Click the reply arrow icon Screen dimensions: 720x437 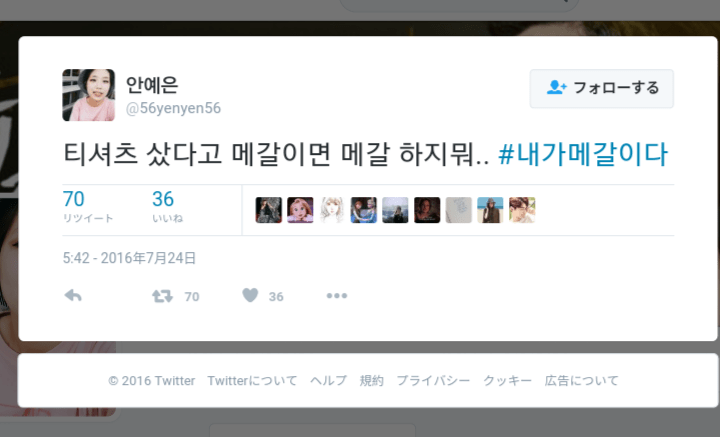tap(73, 296)
